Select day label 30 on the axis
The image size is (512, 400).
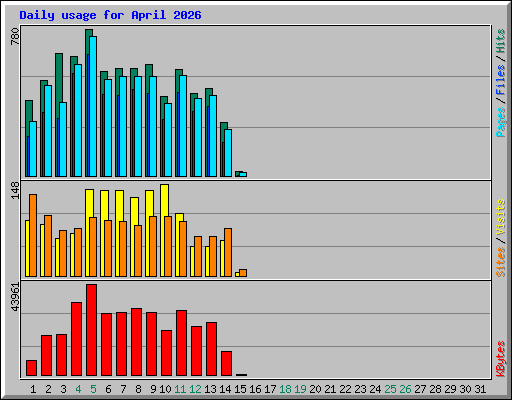(x=465, y=389)
